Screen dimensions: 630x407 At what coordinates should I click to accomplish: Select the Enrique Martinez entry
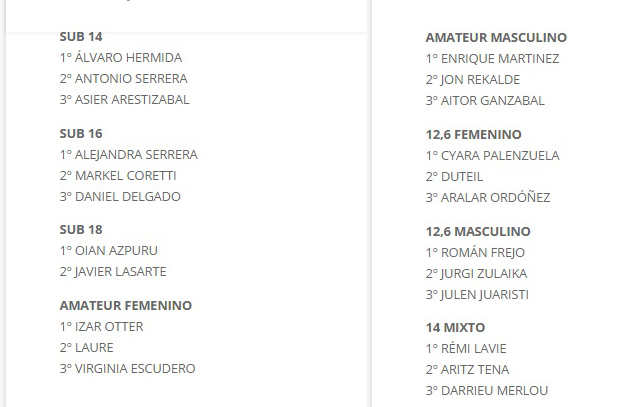[x=493, y=59]
